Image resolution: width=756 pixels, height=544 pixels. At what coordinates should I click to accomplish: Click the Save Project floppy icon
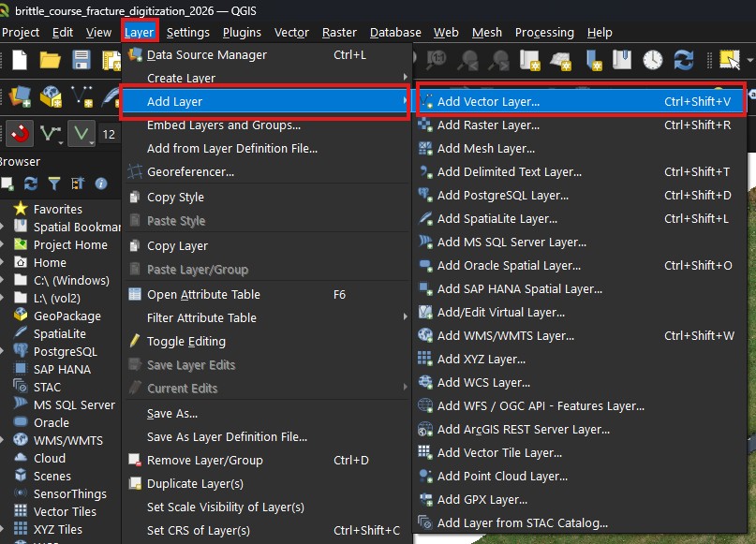(x=81, y=60)
